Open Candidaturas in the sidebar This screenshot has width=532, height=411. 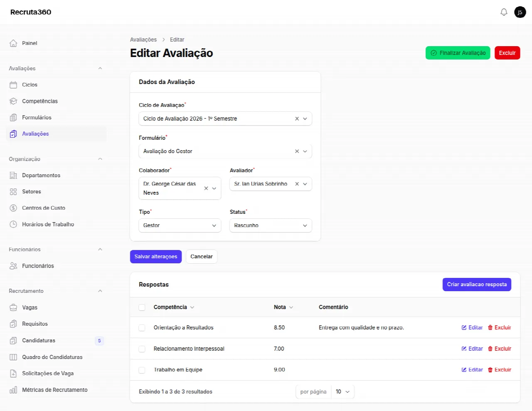click(57, 341)
